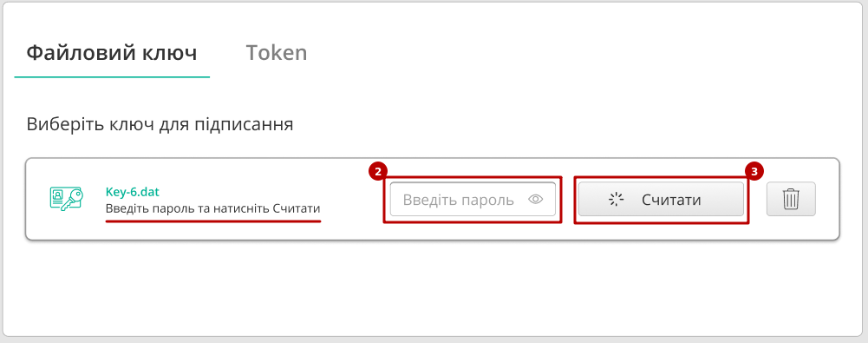Open the Файловий ключ tab
This screenshot has width=868, height=343.
[x=112, y=53]
